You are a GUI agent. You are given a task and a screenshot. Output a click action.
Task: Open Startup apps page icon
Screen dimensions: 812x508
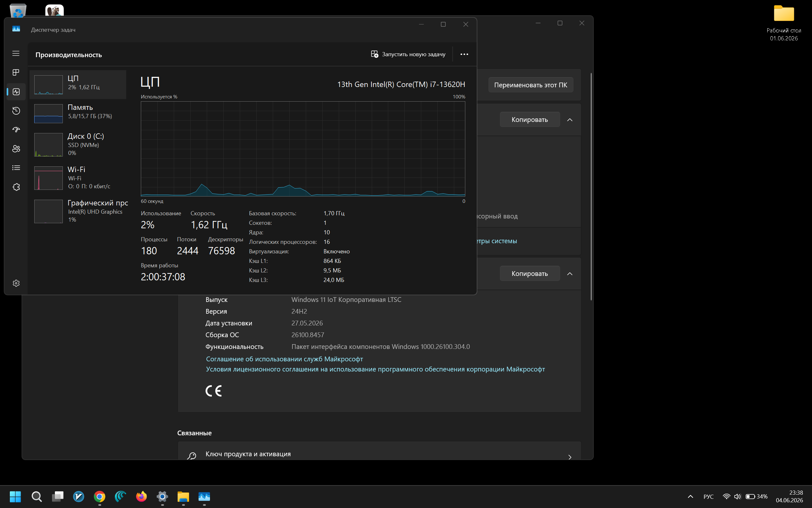16,130
